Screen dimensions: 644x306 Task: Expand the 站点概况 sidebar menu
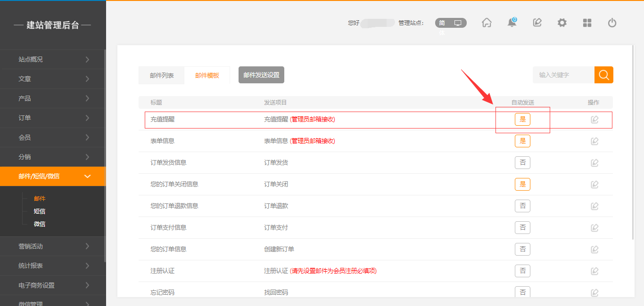(x=53, y=59)
